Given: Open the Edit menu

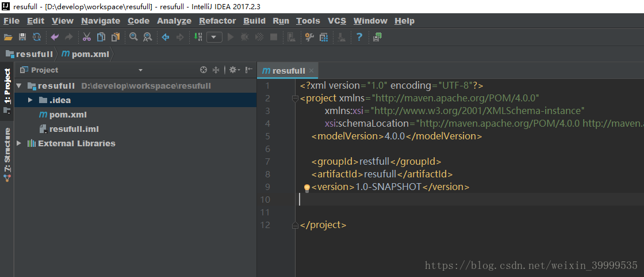Looking at the screenshot, I should 36,21.
